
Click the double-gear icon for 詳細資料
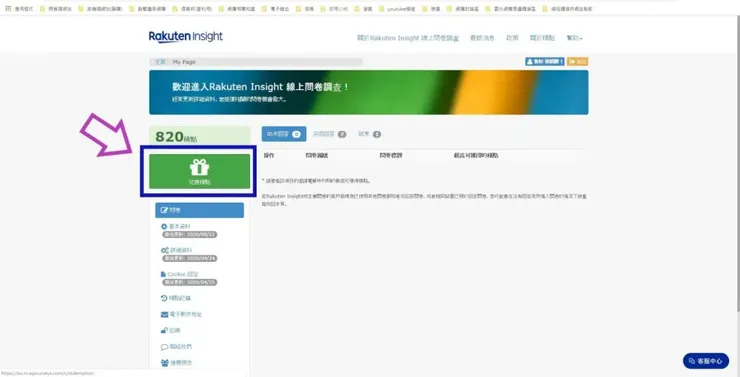coord(165,251)
